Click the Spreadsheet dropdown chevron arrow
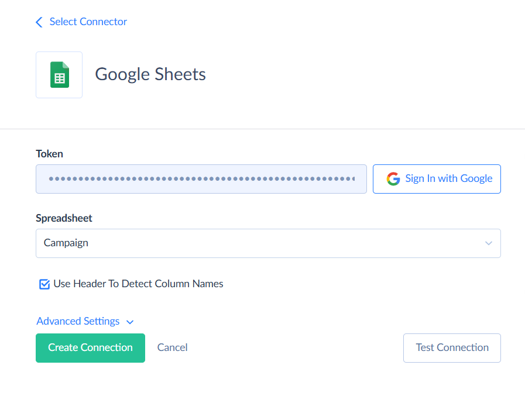 (x=488, y=243)
